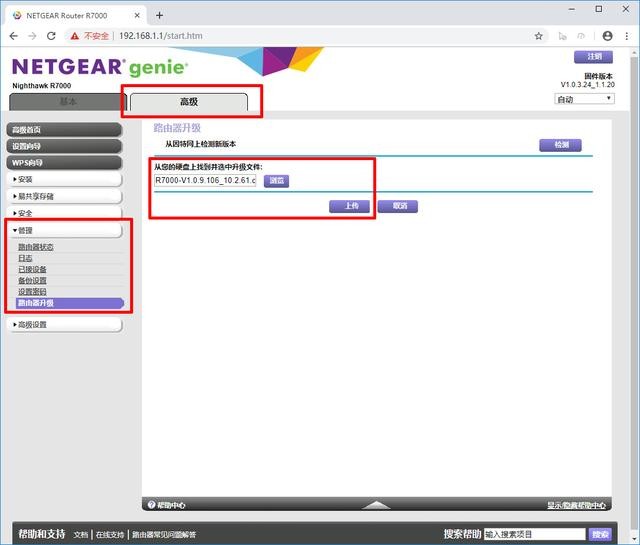Open the 在线支持 link

pos(110,534)
